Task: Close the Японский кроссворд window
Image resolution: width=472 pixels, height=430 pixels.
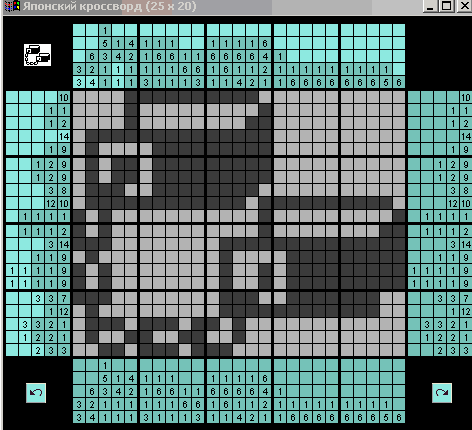Action: [464, 6]
